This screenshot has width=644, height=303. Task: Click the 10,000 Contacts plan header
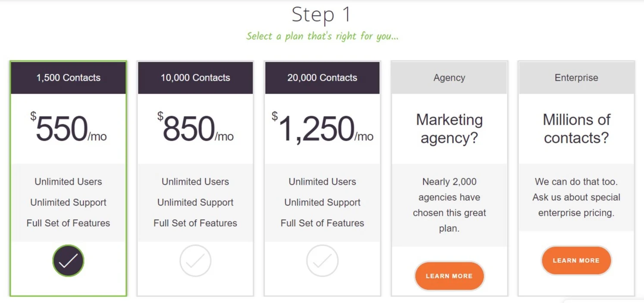tap(195, 78)
